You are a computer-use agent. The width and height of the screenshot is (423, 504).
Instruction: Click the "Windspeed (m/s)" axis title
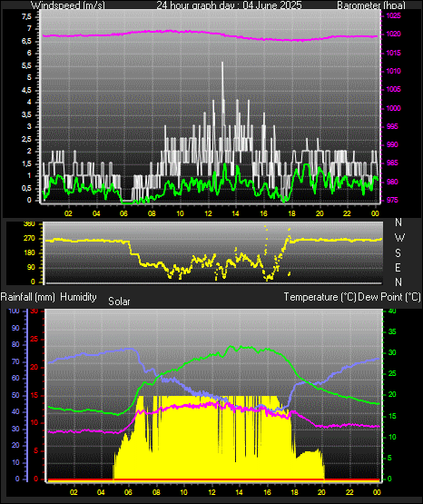[67, 5]
